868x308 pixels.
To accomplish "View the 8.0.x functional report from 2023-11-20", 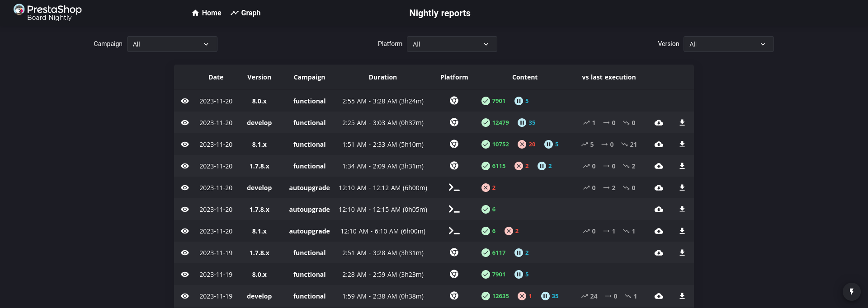I will [x=185, y=101].
